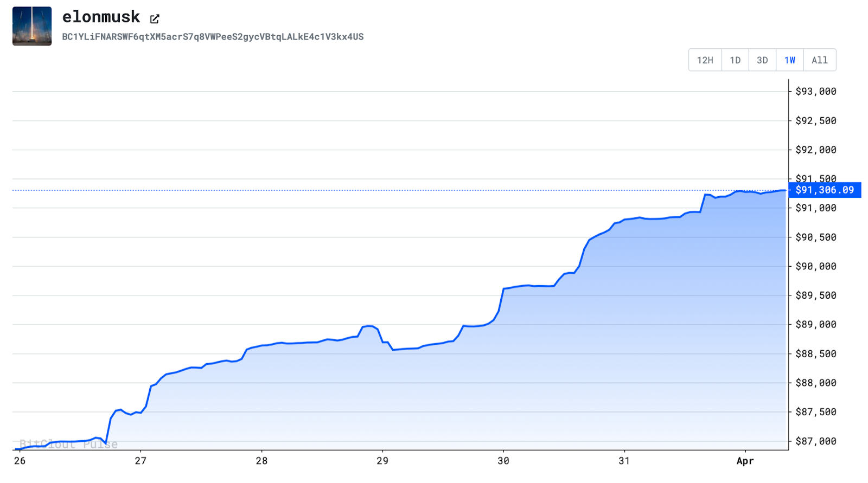Click the date label 31

(624, 461)
